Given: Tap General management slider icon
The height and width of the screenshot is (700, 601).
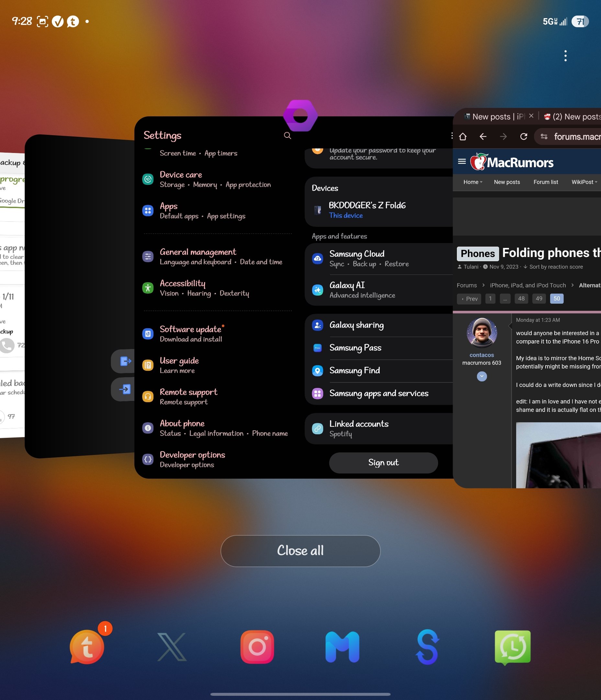Looking at the screenshot, I should (x=148, y=256).
